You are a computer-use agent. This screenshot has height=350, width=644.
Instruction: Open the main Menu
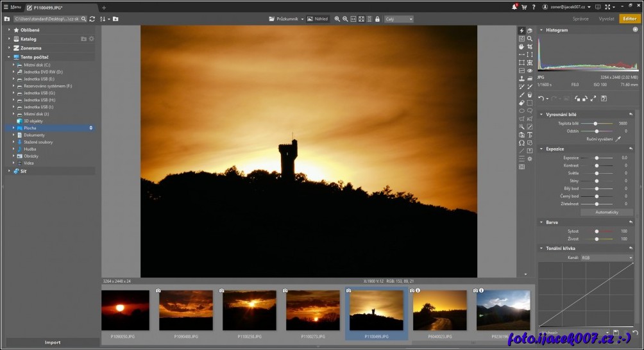coord(12,6)
